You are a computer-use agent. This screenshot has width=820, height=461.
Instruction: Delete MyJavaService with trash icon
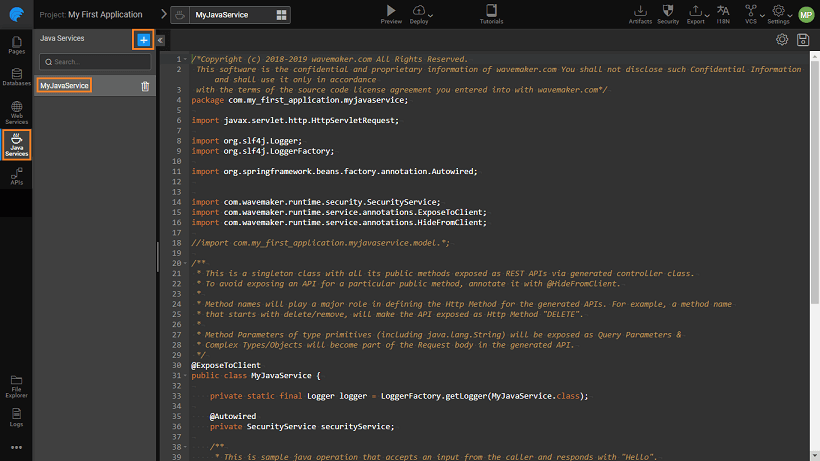coord(145,86)
